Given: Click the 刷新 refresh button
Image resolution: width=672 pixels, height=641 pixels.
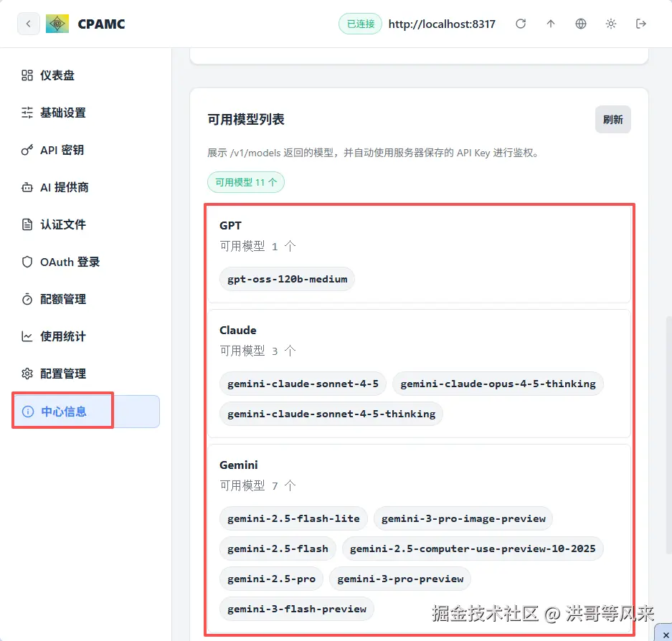Looking at the screenshot, I should click(x=613, y=119).
